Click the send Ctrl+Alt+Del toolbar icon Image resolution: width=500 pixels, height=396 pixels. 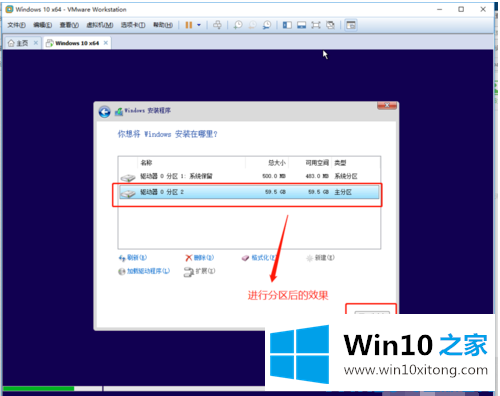pos(217,25)
